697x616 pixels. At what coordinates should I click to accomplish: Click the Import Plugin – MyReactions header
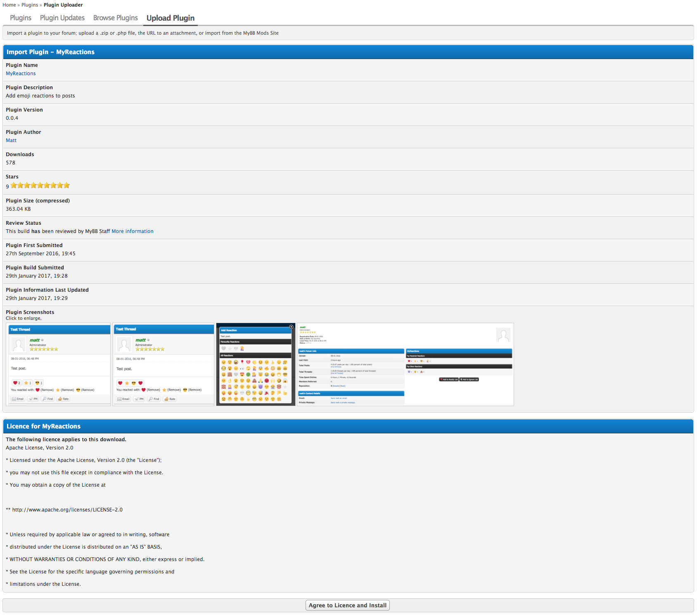pyautogui.click(x=50, y=52)
